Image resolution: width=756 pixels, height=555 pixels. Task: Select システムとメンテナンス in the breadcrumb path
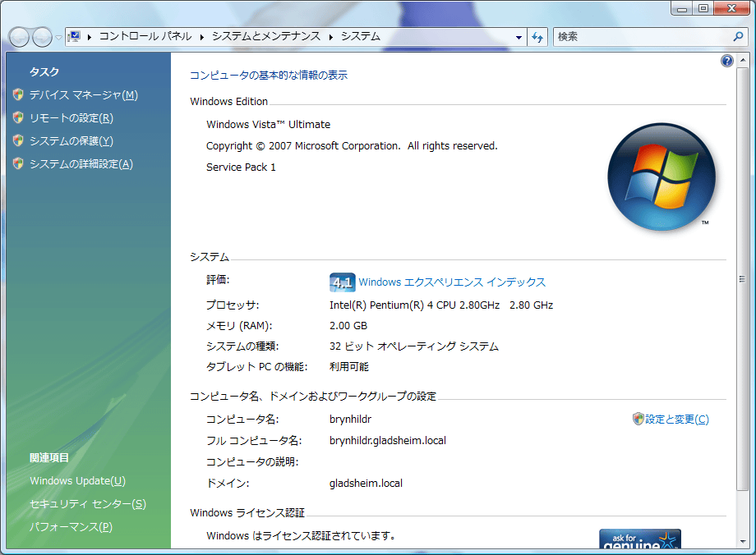(x=266, y=37)
